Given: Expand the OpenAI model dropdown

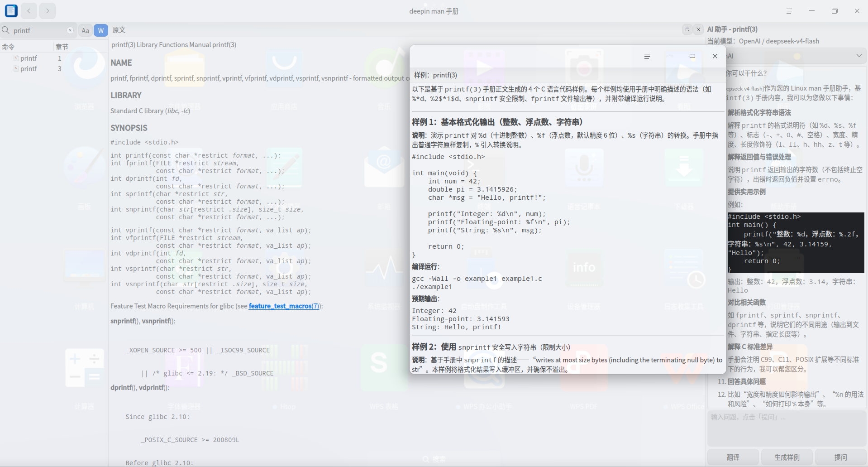Looking at the screenshot, I should pos(797,56).
